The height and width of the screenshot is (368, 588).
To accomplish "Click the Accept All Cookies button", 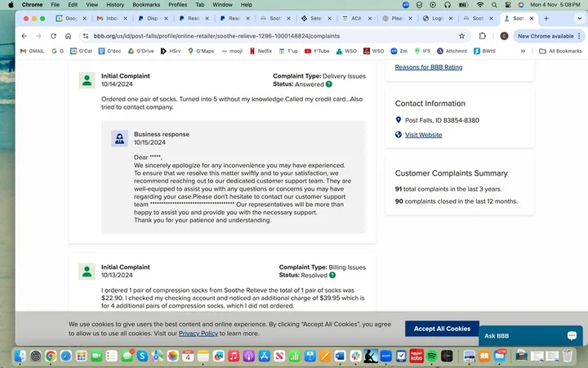I will [x=442, y=329].
